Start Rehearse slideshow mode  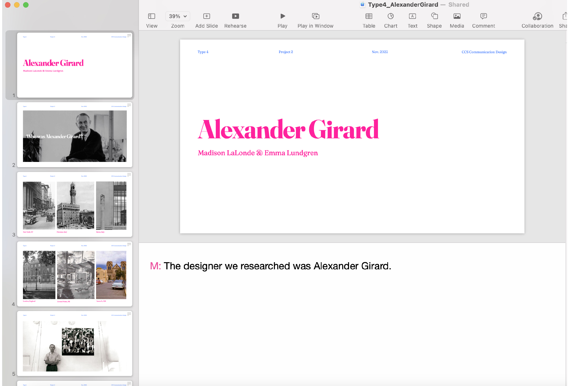point(235,16)
